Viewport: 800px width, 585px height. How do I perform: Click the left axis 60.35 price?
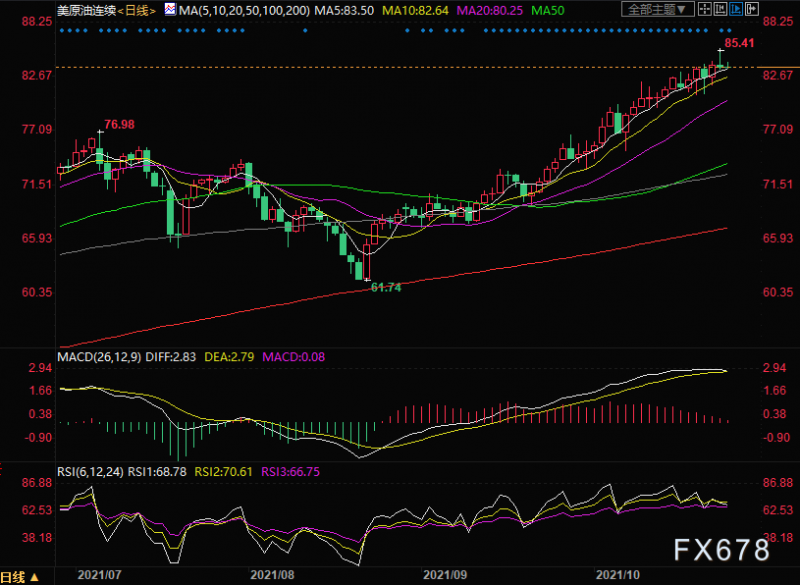coord(36,292)
